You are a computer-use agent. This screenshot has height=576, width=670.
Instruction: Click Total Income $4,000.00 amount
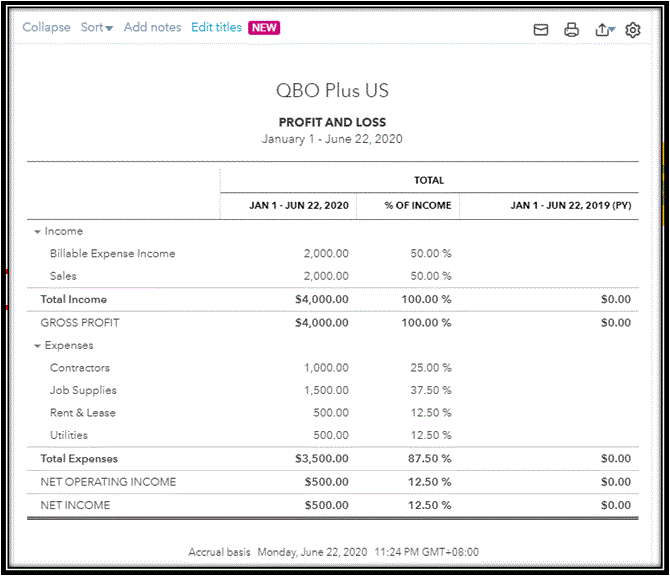click(x=322, y=300)
